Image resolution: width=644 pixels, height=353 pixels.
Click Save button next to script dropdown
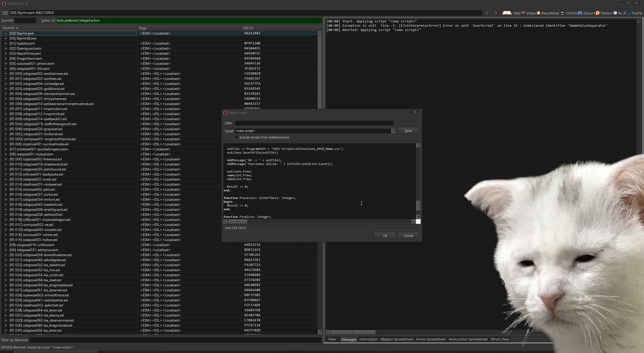[408, 131]
